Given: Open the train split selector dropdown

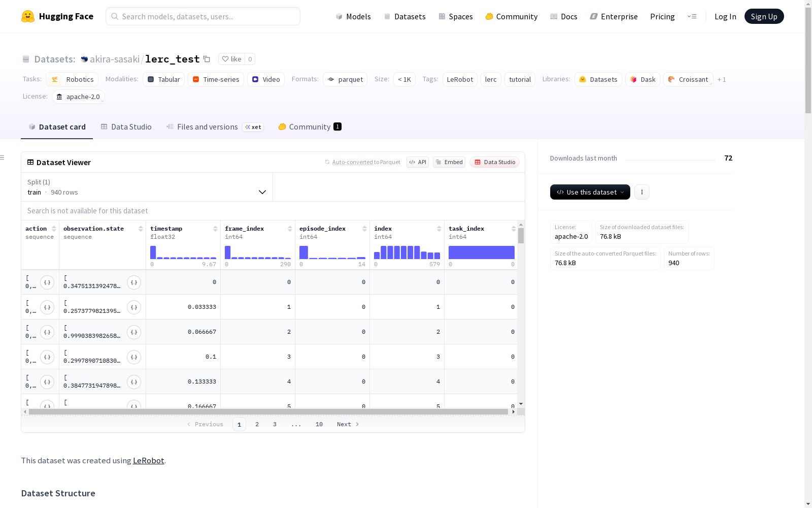Looking at the screenshot, I should coord(147,187).
